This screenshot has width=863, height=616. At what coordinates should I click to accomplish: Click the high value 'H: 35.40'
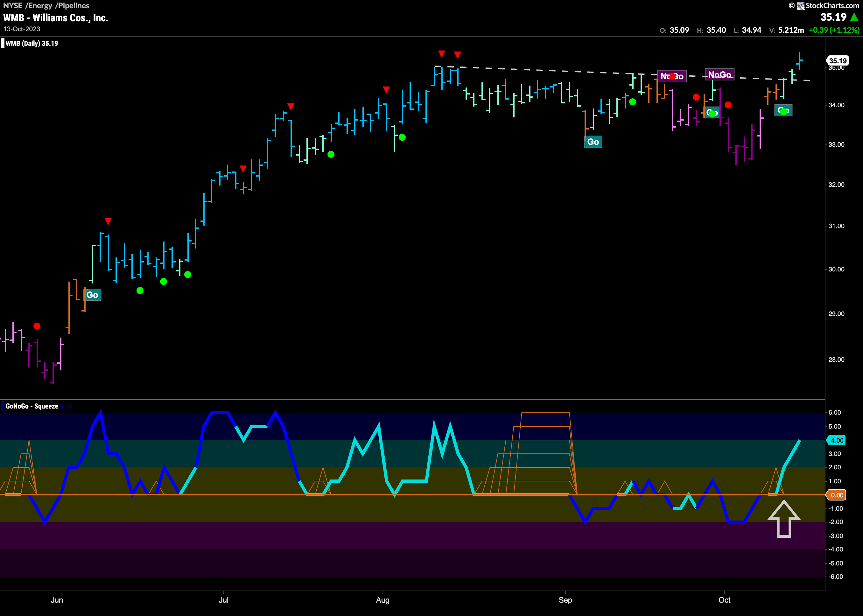coord(711,30)
